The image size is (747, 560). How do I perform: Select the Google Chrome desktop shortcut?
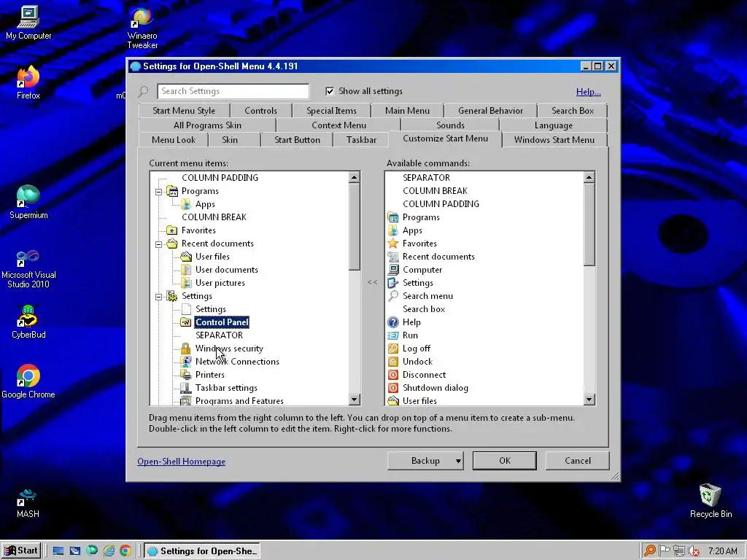28,381
